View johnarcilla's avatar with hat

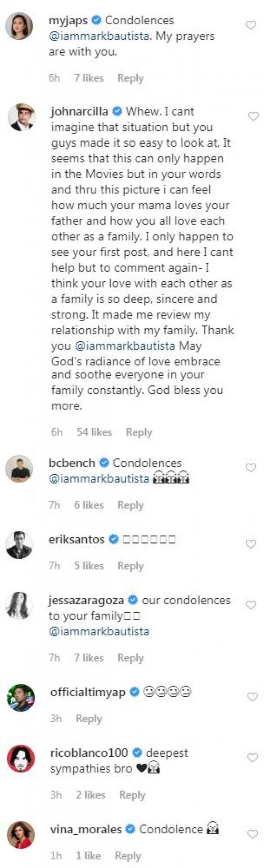click(21, 117)
